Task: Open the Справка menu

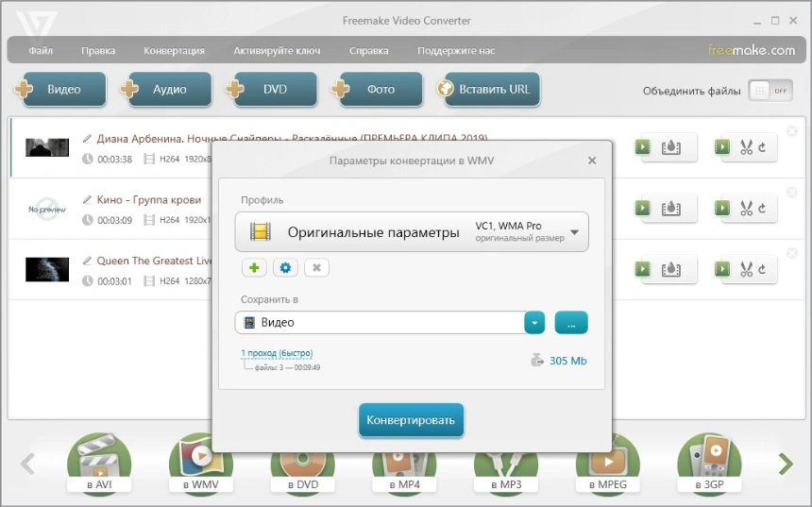Action: click(x=369, y=51)
